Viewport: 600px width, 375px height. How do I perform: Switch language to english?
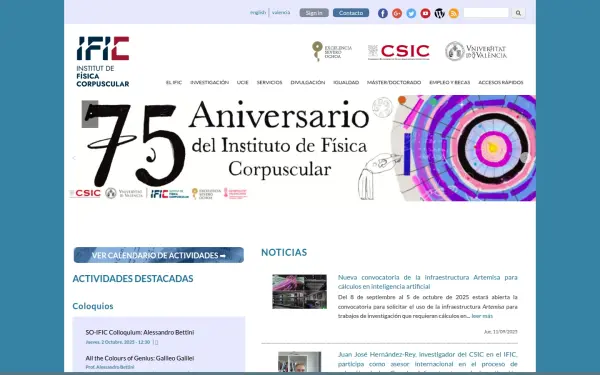258,13
